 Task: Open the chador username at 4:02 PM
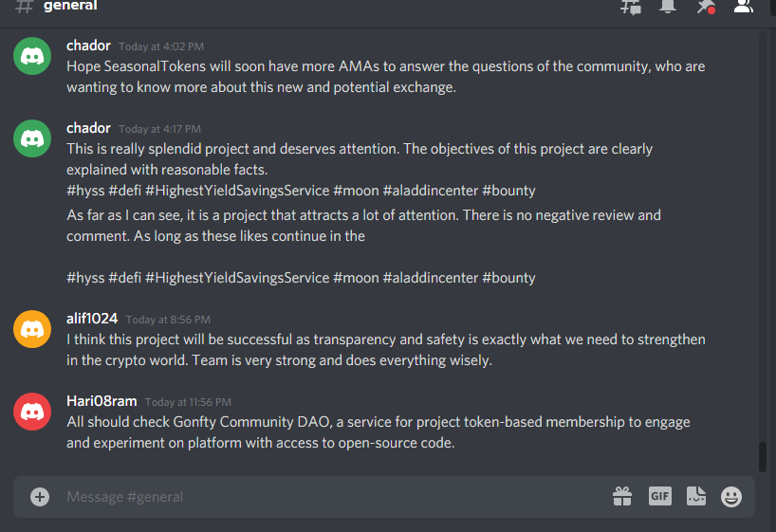click(x=88, y=46)
